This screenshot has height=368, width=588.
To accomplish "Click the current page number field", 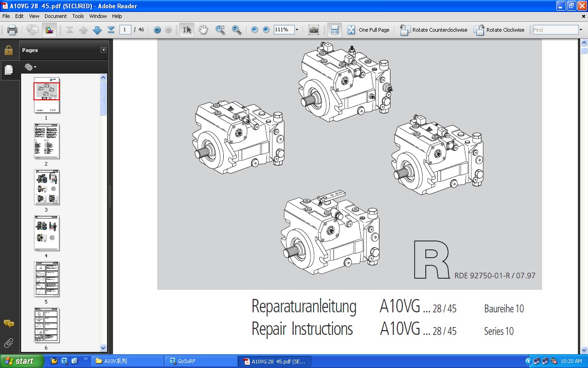I will click(x=125, y=30).
